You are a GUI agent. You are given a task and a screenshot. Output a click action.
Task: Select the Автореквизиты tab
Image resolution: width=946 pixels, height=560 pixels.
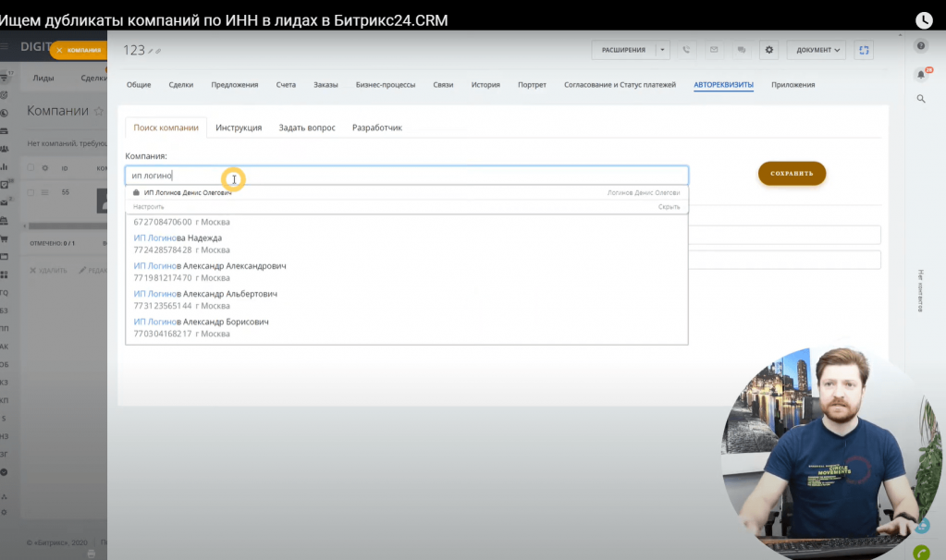723,85
